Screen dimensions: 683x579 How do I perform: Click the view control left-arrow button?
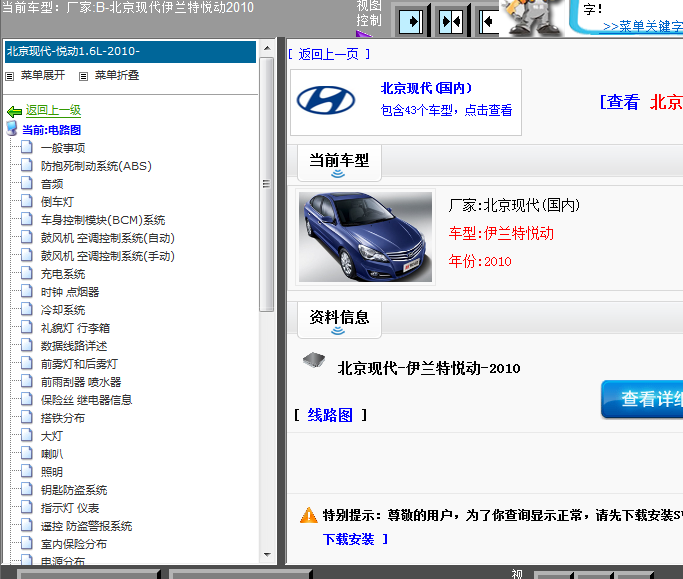488,21
